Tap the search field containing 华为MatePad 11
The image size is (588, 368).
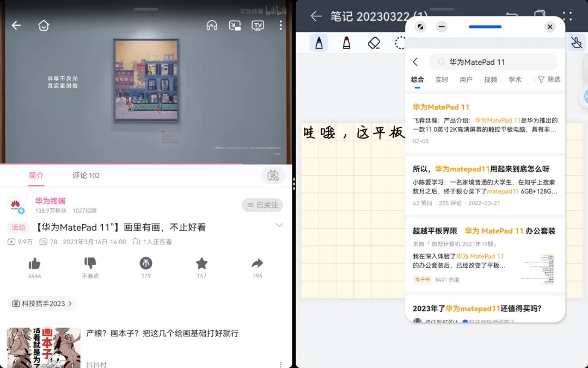coord(493,62)
